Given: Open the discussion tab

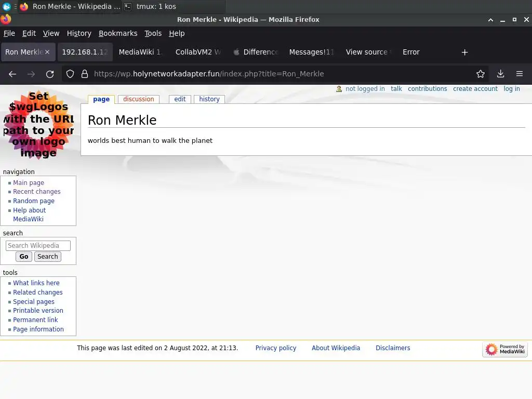Looking at the screenshot, I should click(x=138, y=99).
